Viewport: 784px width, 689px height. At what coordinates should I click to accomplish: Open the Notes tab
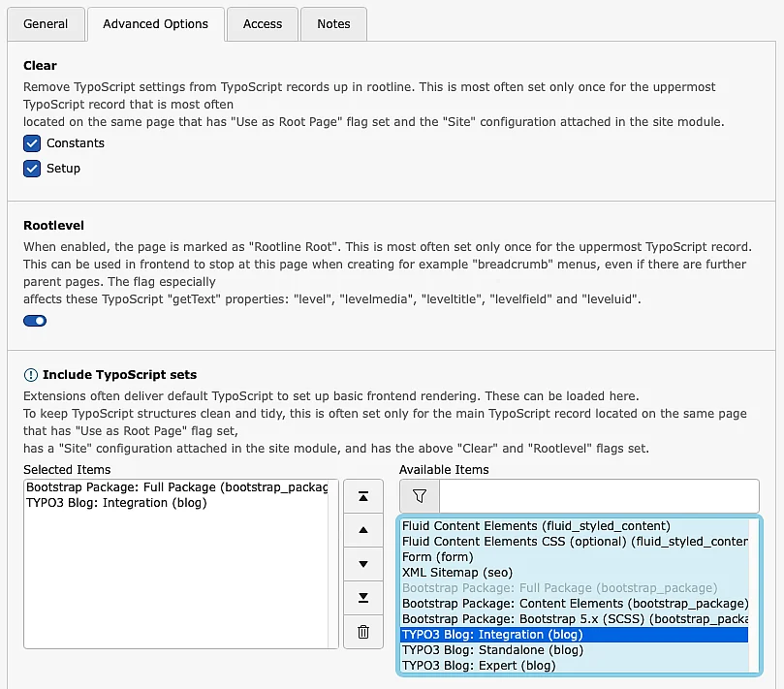pos(333,24)
